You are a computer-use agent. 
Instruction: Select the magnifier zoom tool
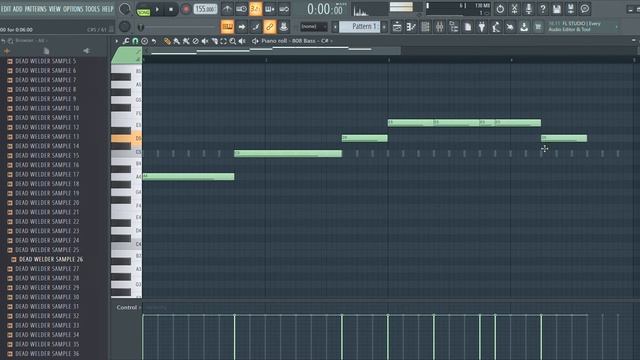pos(233,41)
